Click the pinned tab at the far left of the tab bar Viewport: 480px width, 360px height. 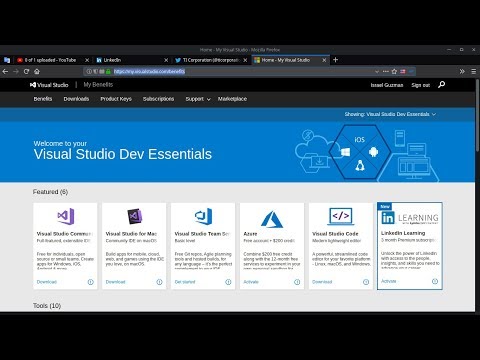pos(7,60)
